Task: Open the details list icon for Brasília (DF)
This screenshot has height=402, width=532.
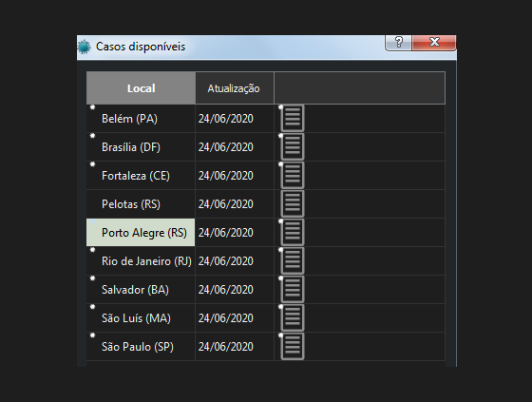Action: click(x=293, y=146)
